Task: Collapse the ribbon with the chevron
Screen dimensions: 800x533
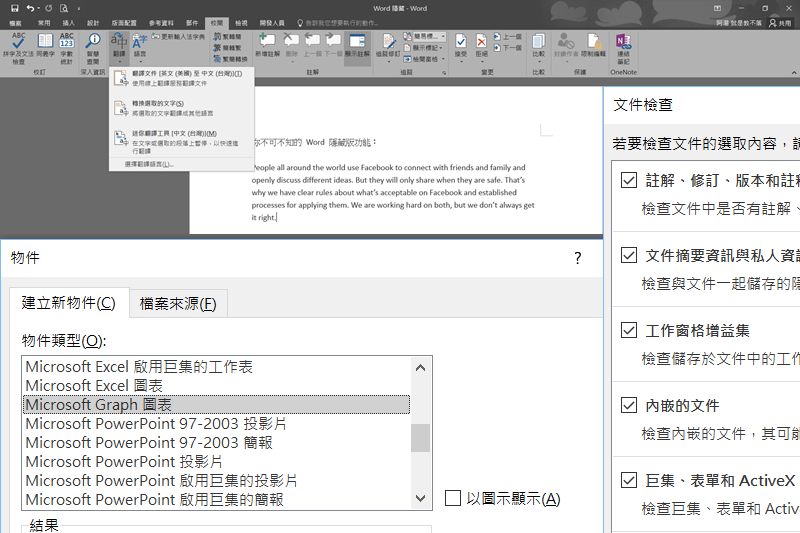Action: point(794,72)
